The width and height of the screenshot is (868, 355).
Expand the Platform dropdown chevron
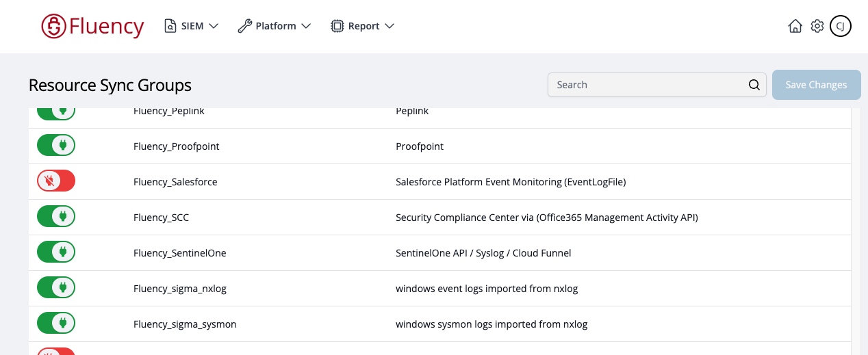click(306, 26)
